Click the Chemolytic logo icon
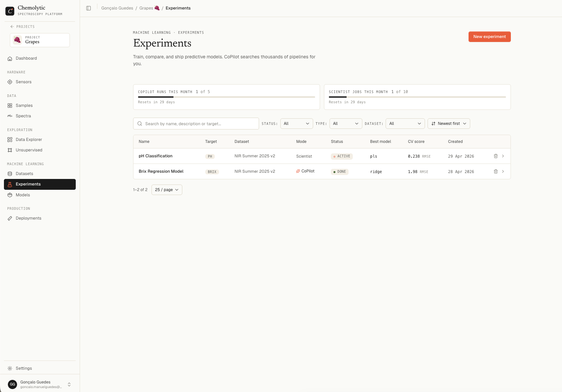The image size is (562, 392). pyautogui.click(x=10, y=11)
